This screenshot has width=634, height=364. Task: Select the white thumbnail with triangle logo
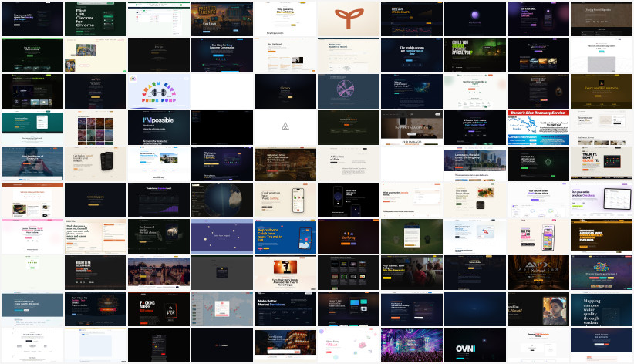click(285, 127)
